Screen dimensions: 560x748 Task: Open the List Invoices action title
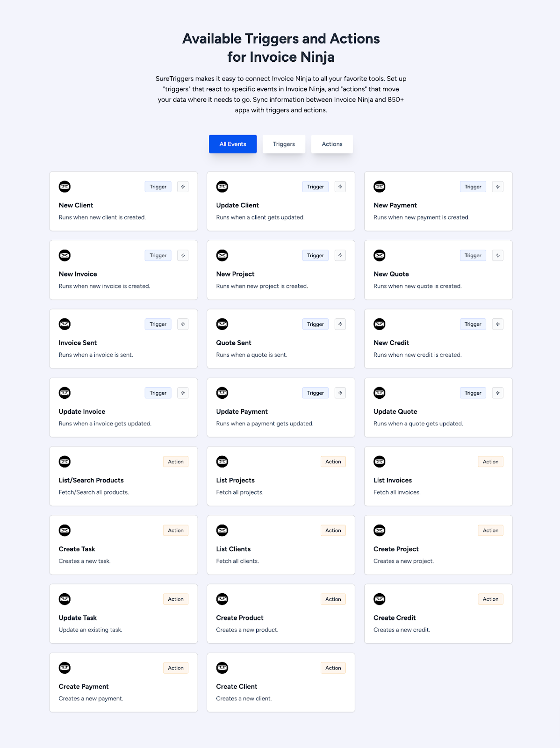393,480
